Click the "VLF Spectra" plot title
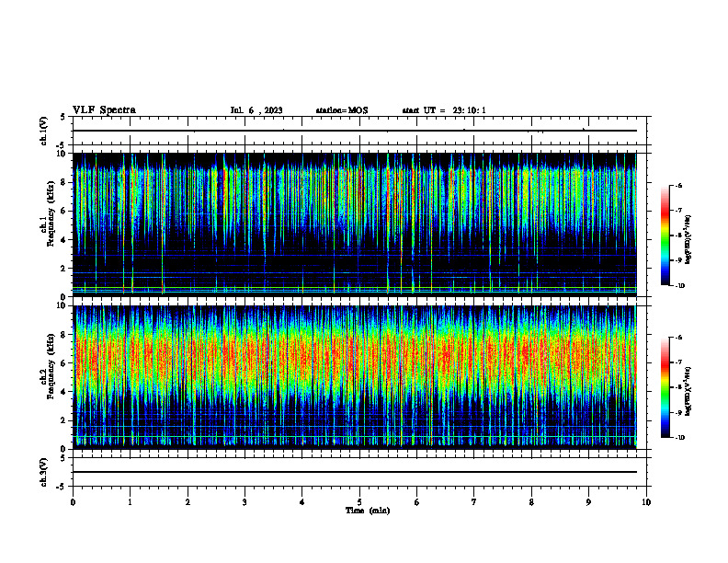Image resolution: width=728 pixels, height=563 pixels. coord(104,110)
